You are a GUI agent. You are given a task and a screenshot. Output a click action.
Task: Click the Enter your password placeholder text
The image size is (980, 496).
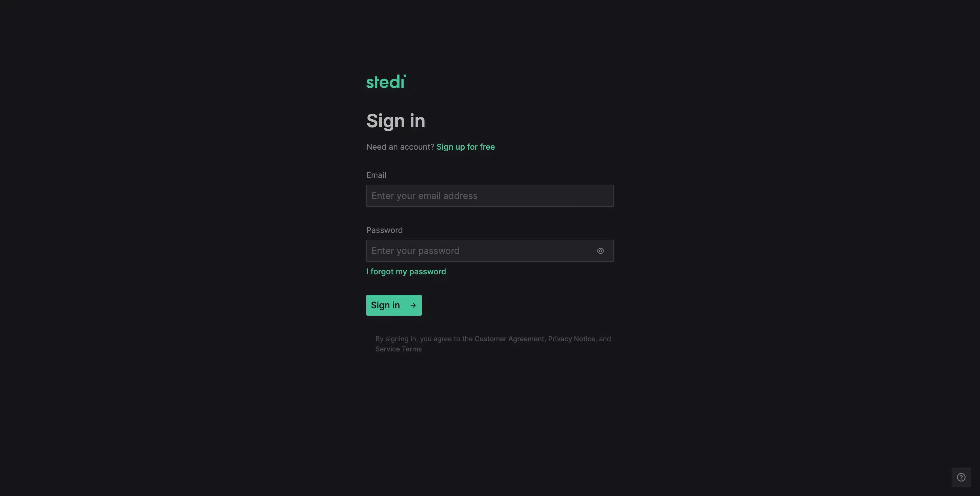[x=415, y=251]
